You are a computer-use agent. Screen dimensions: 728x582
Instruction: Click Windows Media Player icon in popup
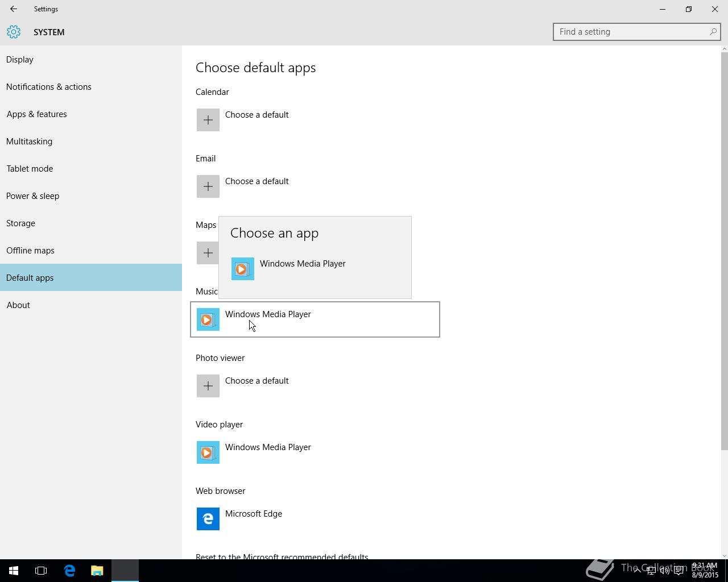point(243,269)
